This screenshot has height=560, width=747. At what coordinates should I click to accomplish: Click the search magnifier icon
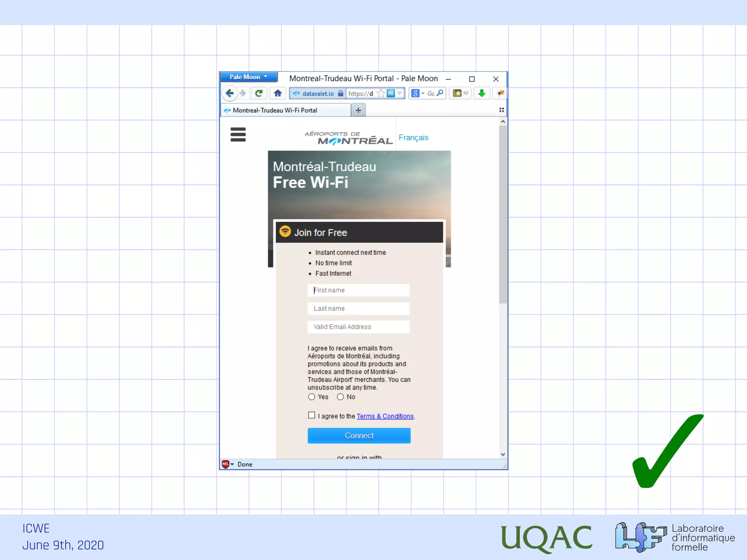[x=440, y=93]
